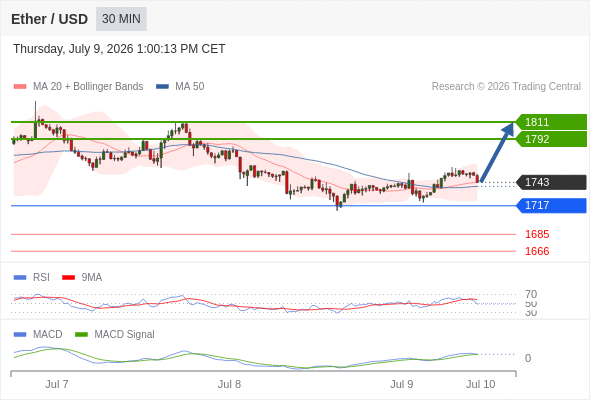This screenshot has height=400, width=590.
Task: Click the blue upward forecast arrow
Action: 497,152
